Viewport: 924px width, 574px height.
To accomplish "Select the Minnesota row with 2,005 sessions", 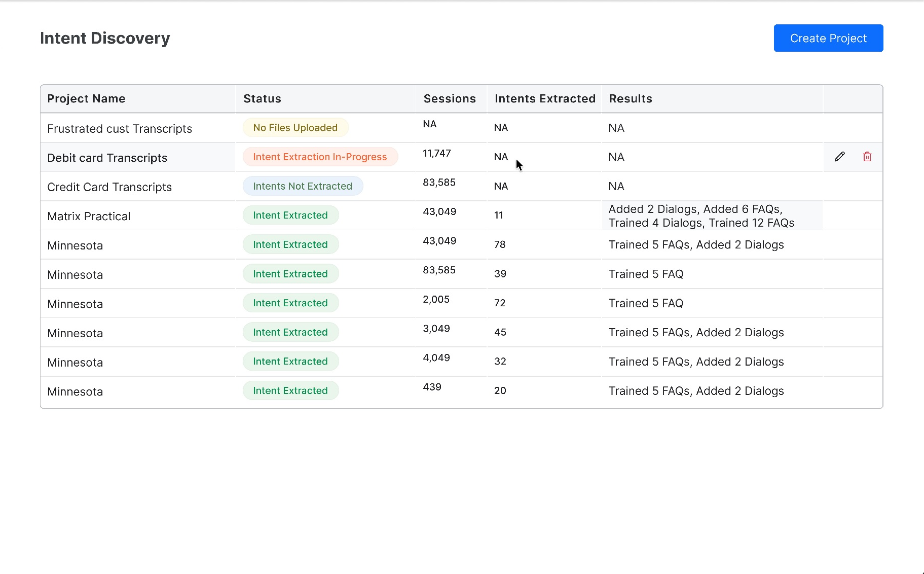I will (x=75, y=304).
